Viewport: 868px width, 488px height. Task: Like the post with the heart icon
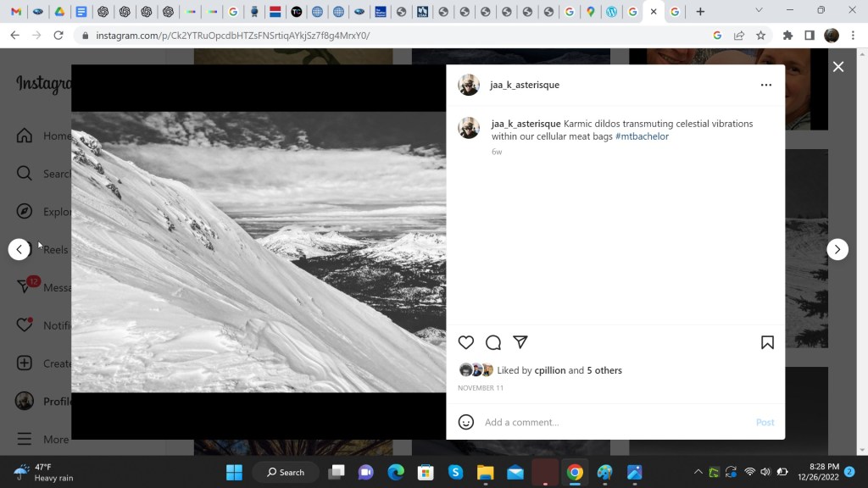click(466, 342)
